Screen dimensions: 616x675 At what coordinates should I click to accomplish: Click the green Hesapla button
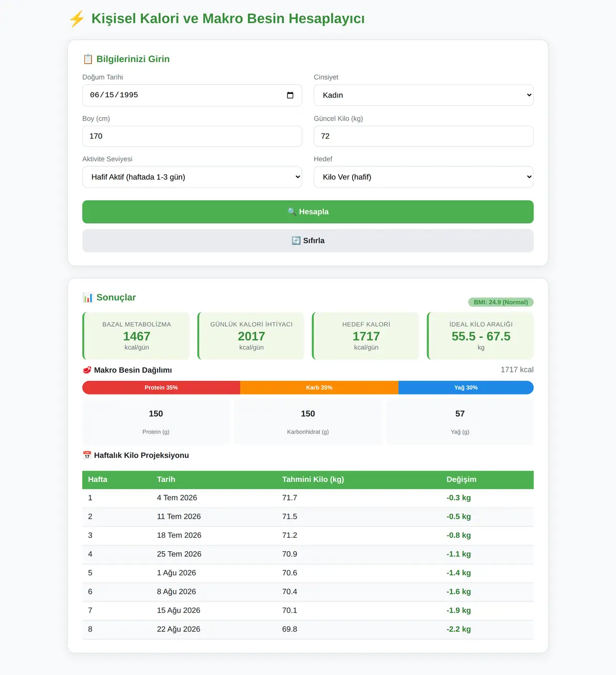[x=308, y=212]
